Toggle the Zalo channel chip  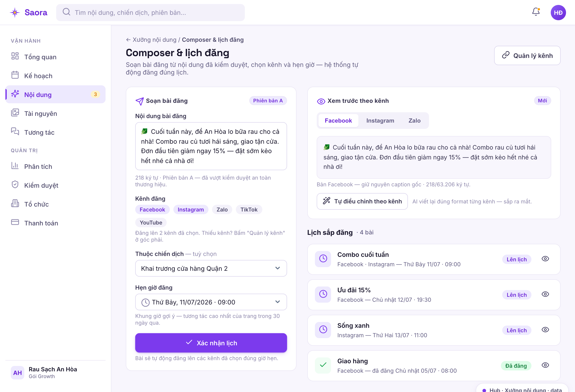pyautogui.click(x=222, y=209)
